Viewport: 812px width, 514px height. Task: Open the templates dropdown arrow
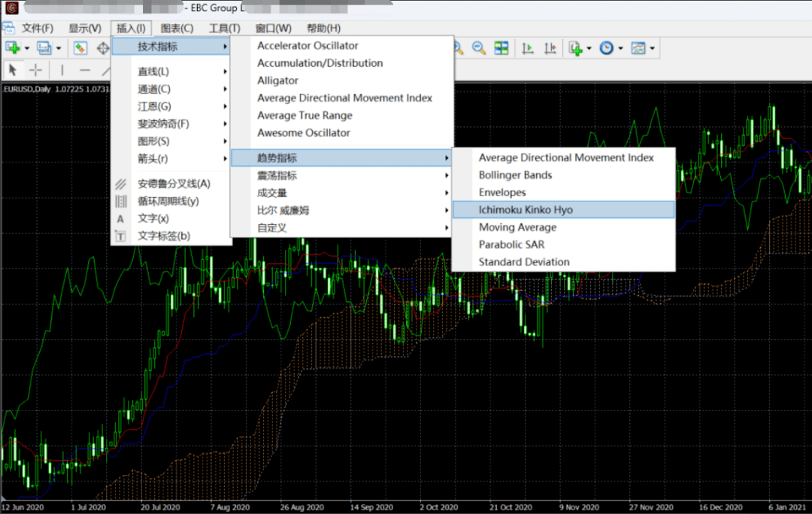(x=652, y=48)
